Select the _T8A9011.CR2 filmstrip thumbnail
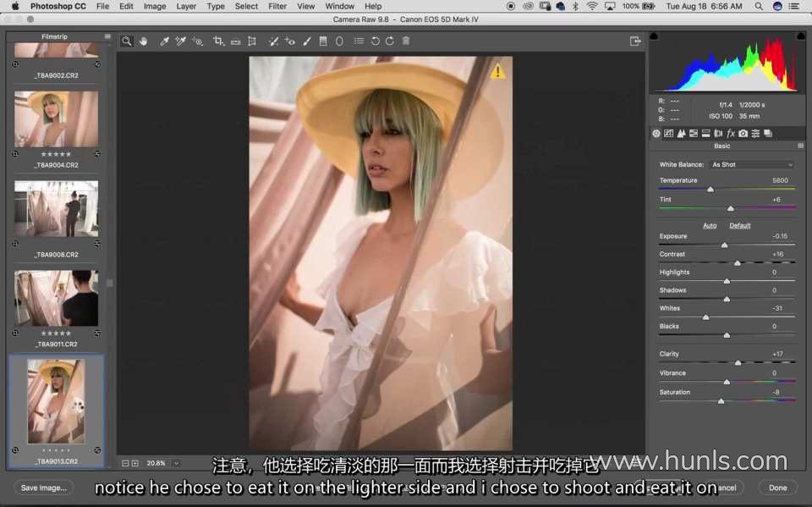 pos(56,298)
